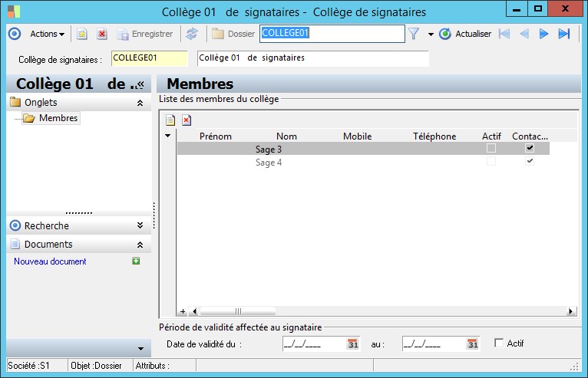This screenshot has width=588, height=378.
Task: Toggle the Actif checkbox for Sage 4
Action: pyautogui.click(x=491, y=162)
